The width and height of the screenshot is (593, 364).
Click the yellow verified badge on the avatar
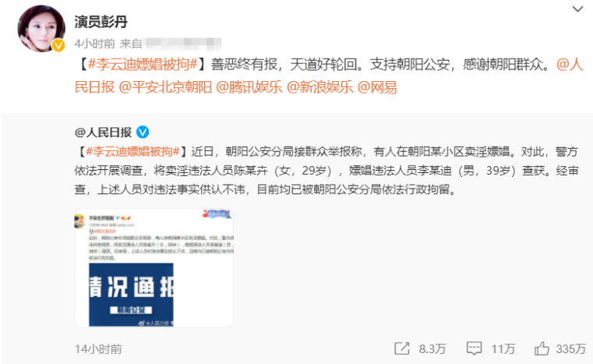point(58,45)
